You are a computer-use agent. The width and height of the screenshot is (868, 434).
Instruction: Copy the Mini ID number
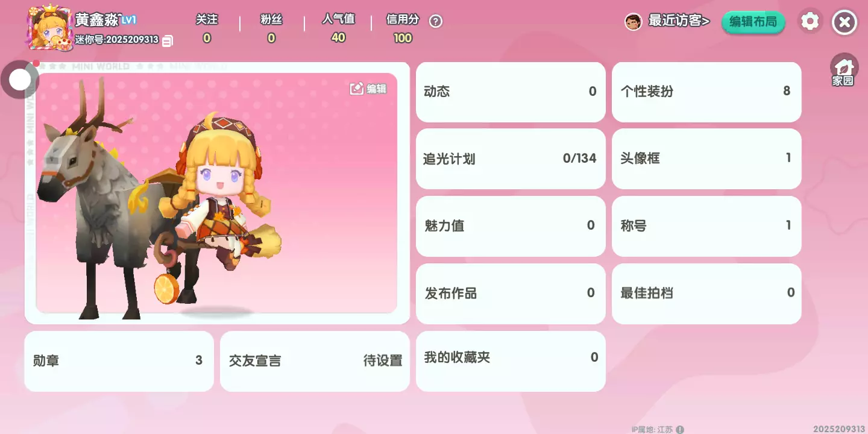click(168, 40)
